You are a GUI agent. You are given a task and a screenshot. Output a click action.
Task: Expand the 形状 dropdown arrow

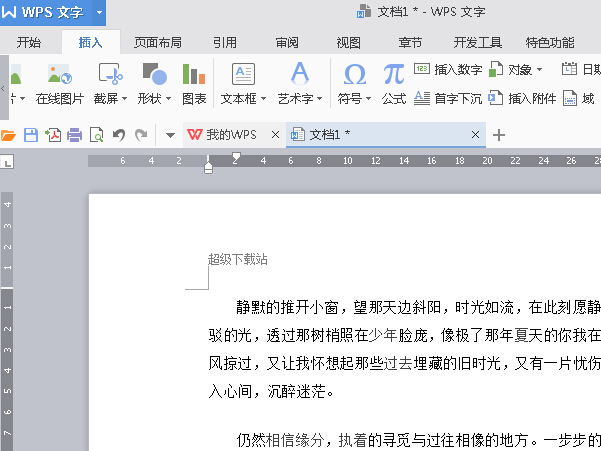pyautogui.click(x=168, y=99)
